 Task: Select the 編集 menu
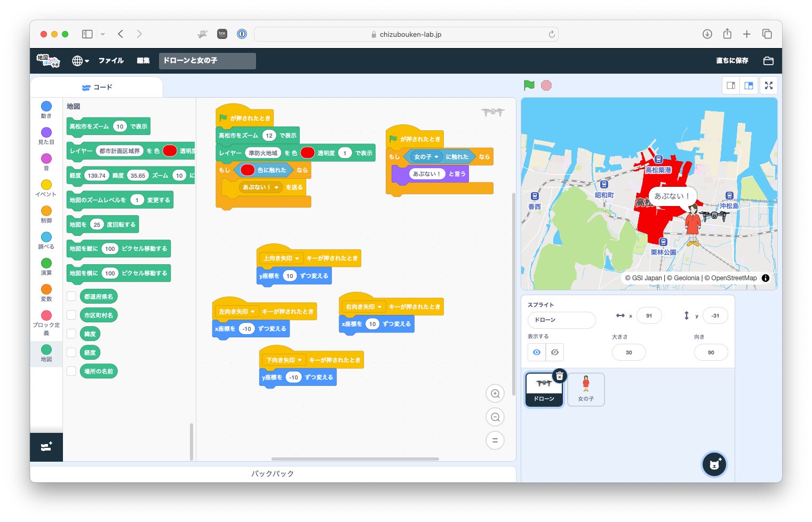tap(143, 61)
